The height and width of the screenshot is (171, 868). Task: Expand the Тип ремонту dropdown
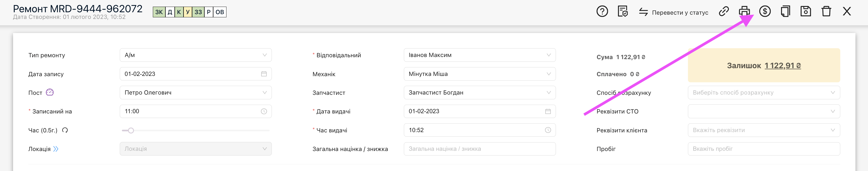point(196,55)
